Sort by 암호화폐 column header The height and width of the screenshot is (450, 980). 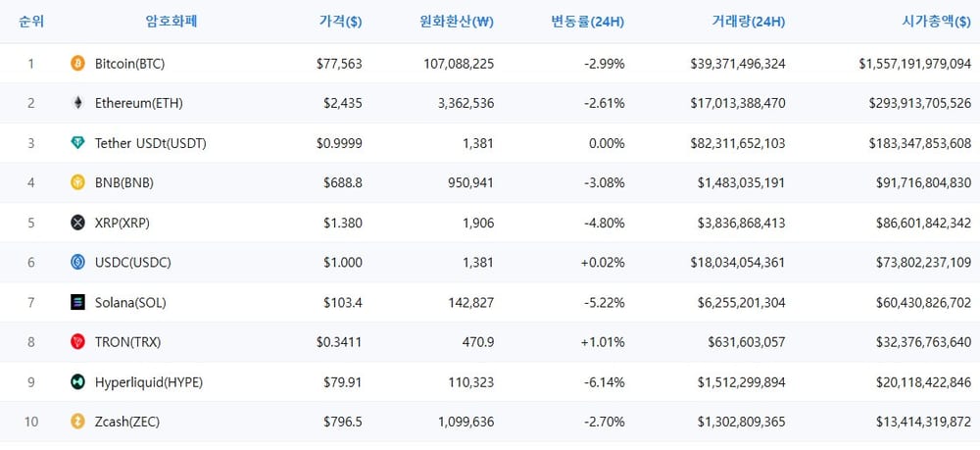point(171,22)
